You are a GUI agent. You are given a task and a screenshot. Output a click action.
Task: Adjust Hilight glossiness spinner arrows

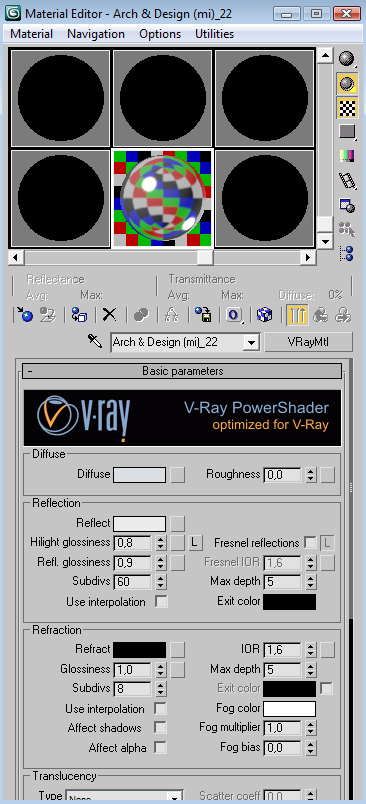161,542
